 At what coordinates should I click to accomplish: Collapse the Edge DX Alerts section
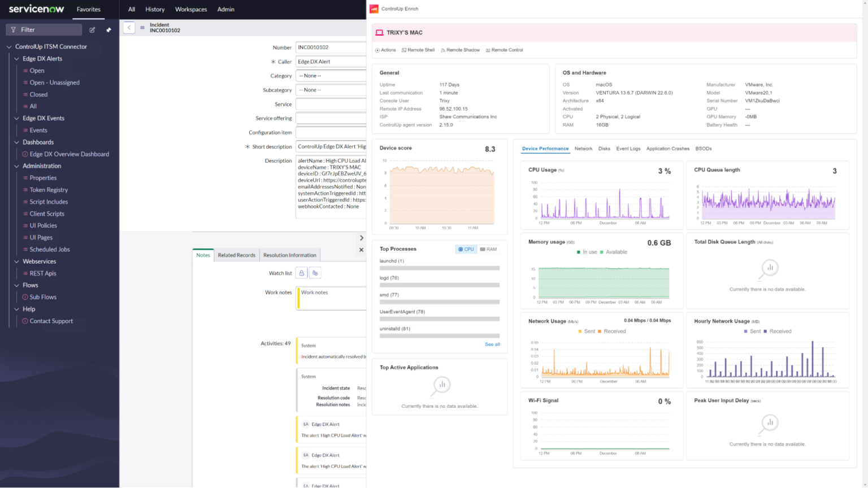click(16, 58)
